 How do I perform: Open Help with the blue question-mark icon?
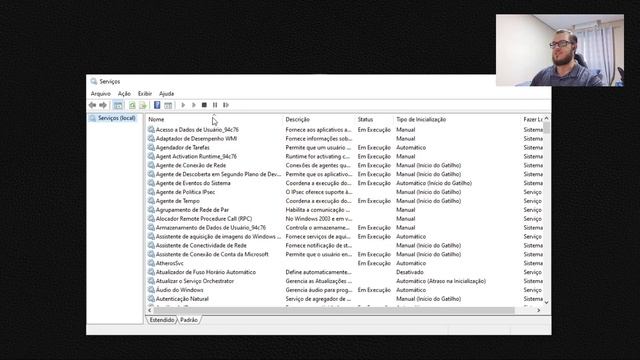click(157, 105)
